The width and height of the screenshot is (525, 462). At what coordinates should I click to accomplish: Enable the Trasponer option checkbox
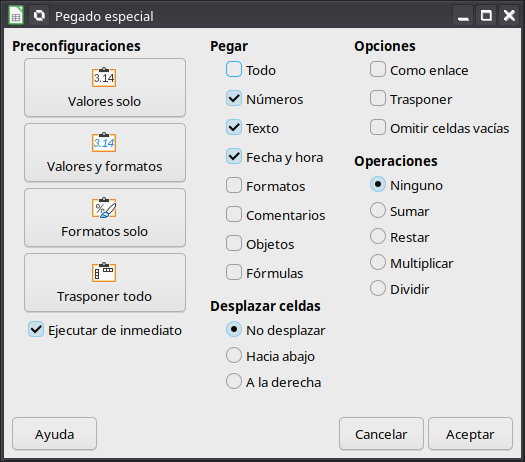[x=378, y=98]
